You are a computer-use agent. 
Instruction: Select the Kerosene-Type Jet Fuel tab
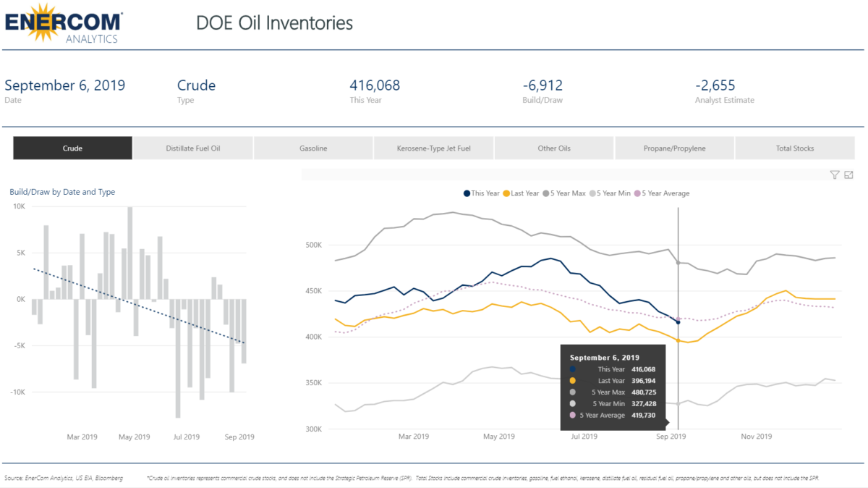pyautogui.click(x=433, y=148)
